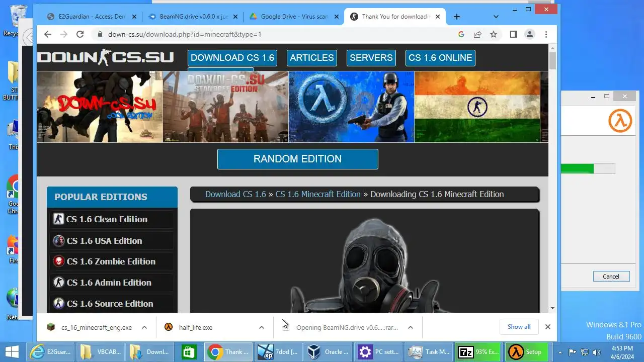Click the browser forward arrow
Image resolution: width=644 pixels, height=362 pixels.
[64, 34]
